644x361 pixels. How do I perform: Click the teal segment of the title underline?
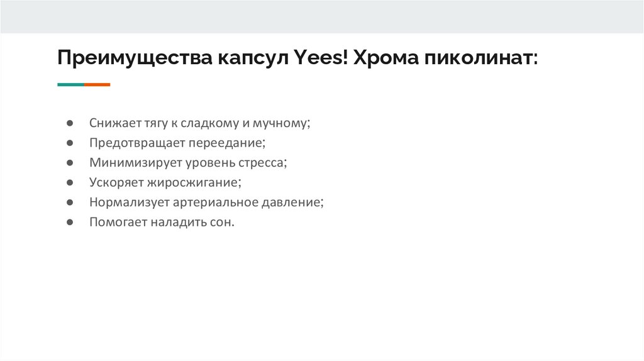point(70,84)
